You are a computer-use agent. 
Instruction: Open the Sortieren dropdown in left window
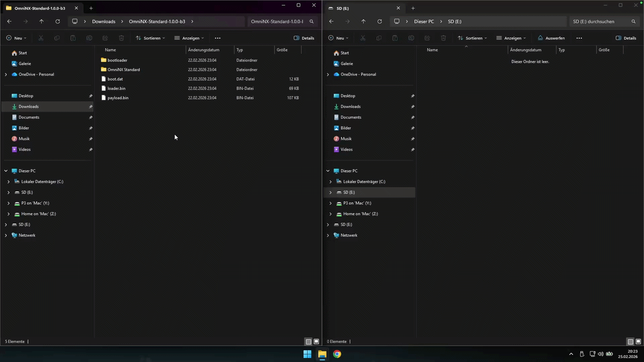(x=150, y=38)
